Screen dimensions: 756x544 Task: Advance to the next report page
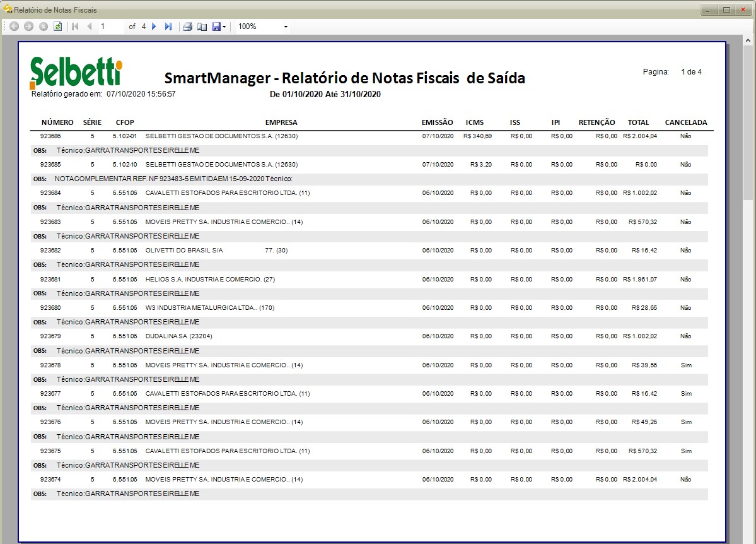[154, 27]
